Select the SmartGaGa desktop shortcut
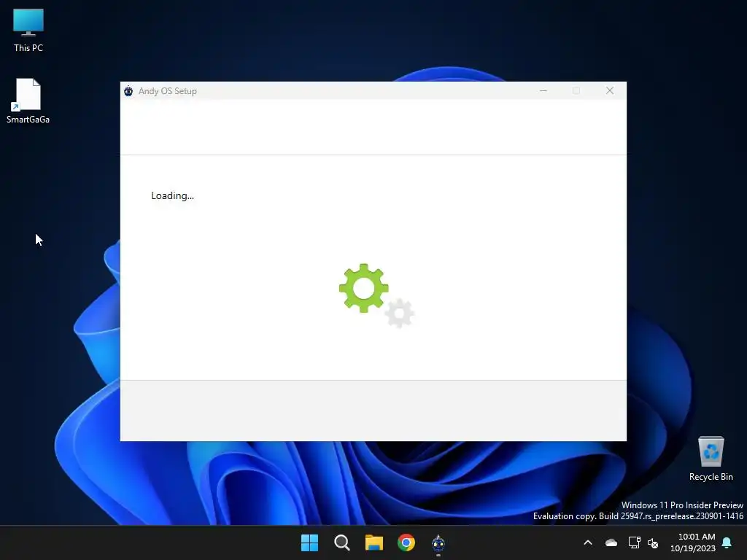The image size is (747, 560). tap(28, 101)
